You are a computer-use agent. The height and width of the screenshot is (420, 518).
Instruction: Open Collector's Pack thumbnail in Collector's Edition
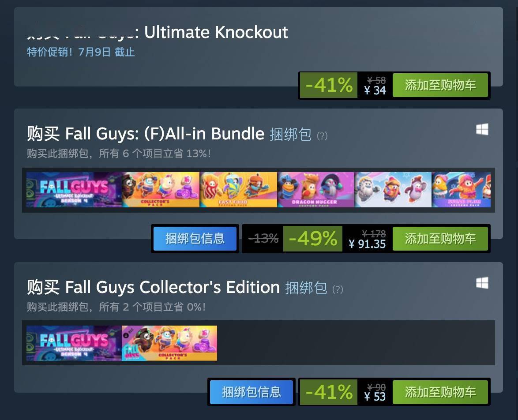(169, 343)
